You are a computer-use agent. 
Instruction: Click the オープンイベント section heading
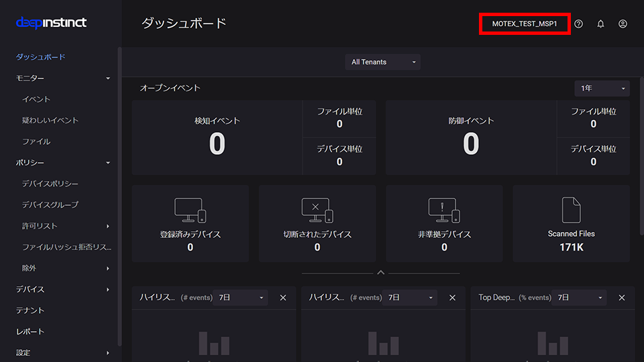[170, 88]
